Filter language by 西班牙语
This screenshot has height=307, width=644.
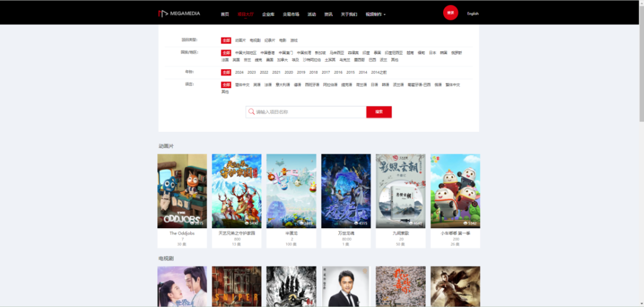click(x=312, y=85)
